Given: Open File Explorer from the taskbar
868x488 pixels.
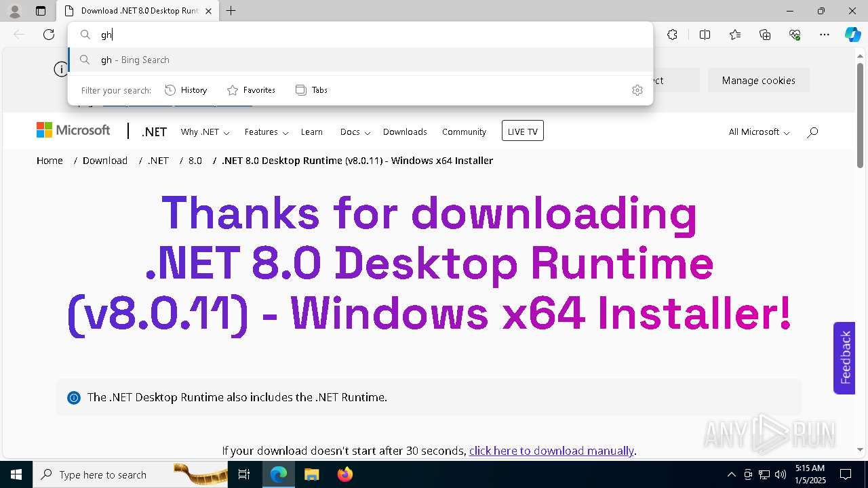Looking at the screenshot, I should tap(311, 474).
